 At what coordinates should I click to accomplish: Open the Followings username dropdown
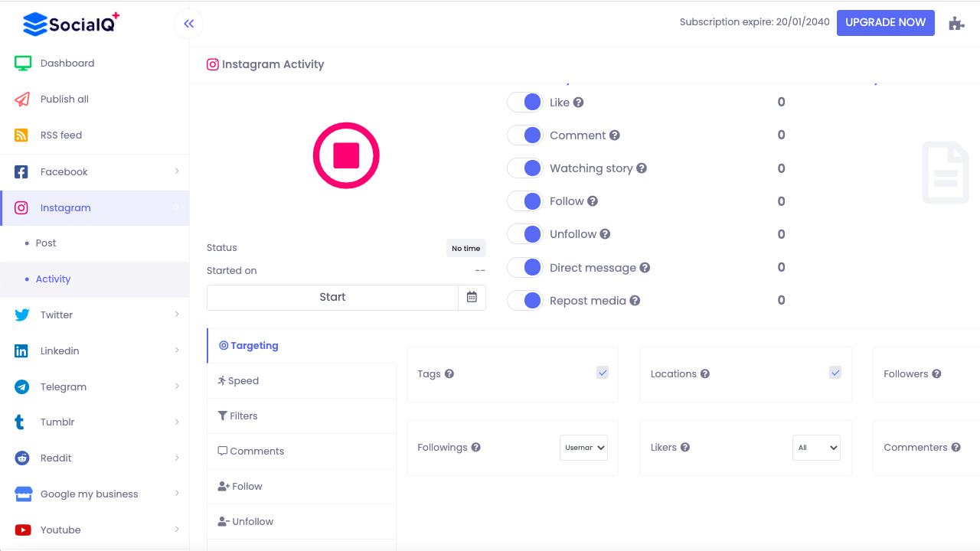tap(583, 448)
